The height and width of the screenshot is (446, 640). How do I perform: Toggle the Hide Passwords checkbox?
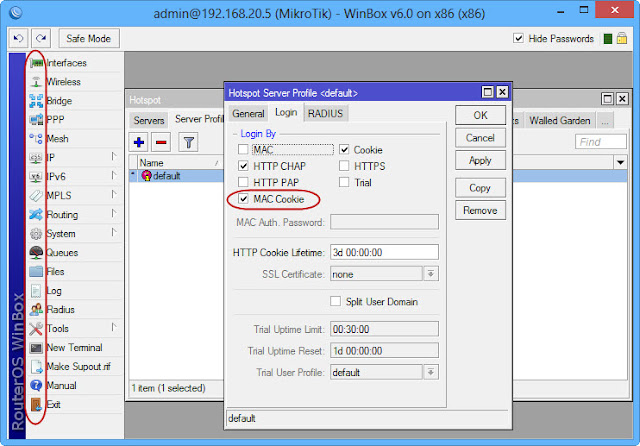click(518, 38)
